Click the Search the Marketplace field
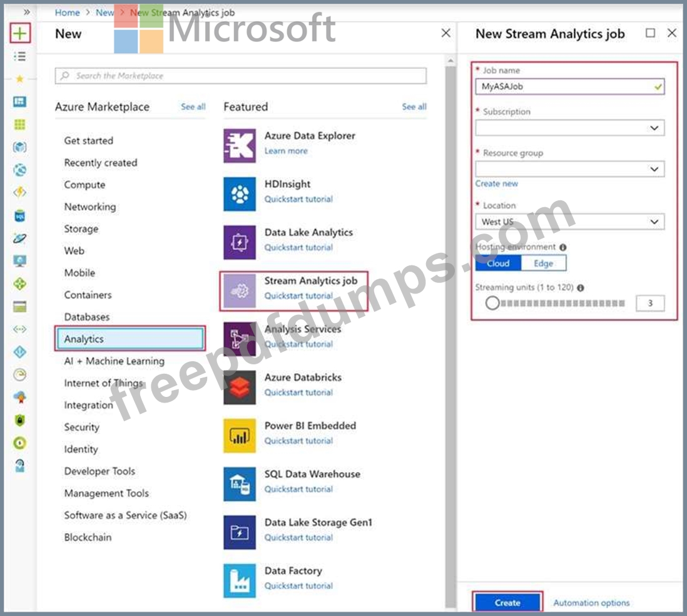Screen dimensions: 687x616 pos(240,76)
